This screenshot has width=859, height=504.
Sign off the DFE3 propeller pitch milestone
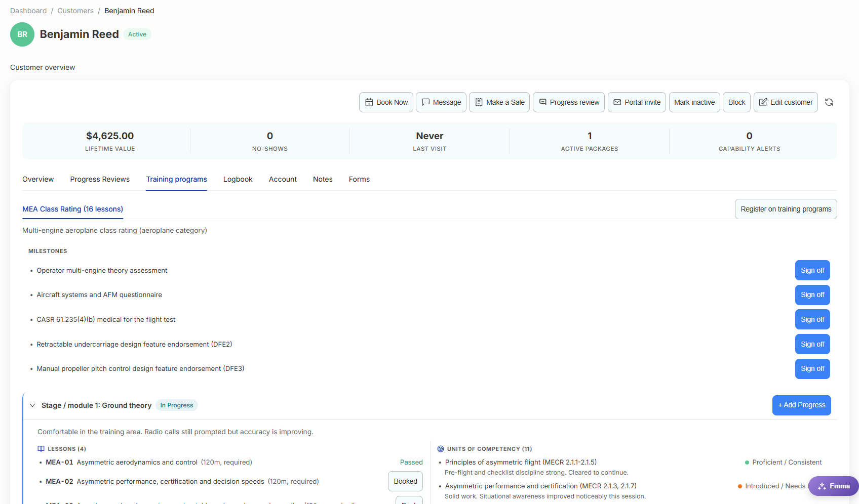coord(812,368)
